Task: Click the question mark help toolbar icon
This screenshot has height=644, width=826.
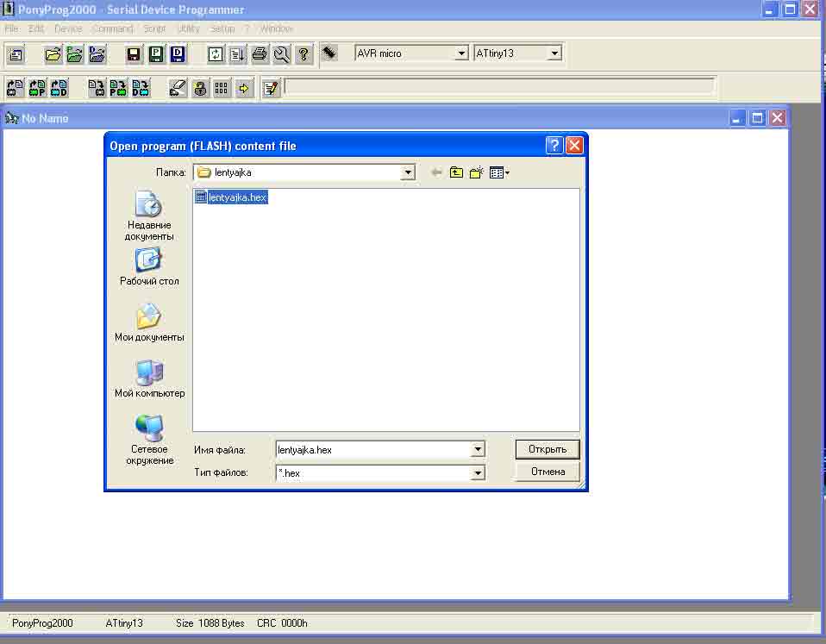Action: coord(303,54)
